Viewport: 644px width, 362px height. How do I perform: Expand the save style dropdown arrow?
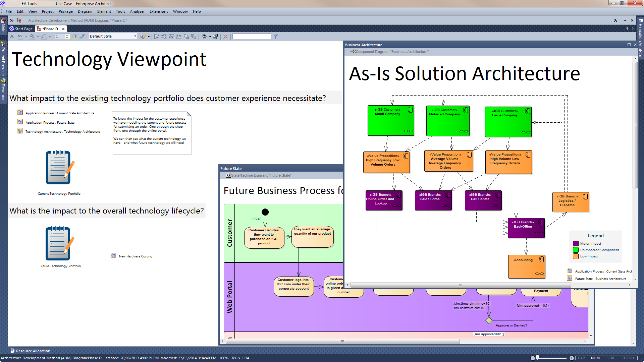tap(149, 37)
